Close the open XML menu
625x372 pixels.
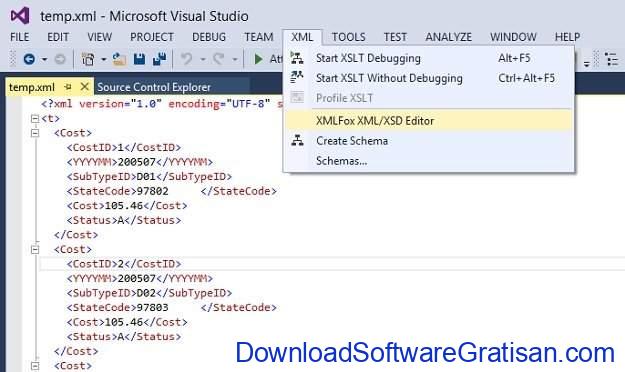pos(302,37)
